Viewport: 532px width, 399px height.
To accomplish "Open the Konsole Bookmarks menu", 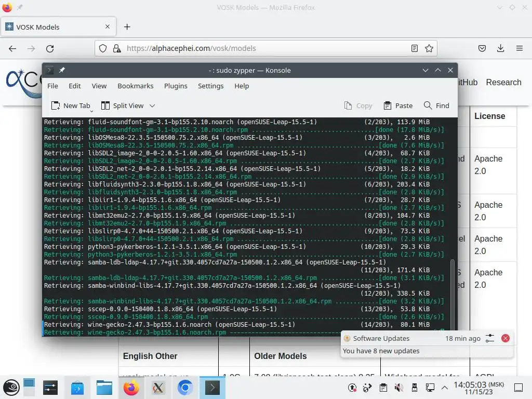I will click(136, 86).
